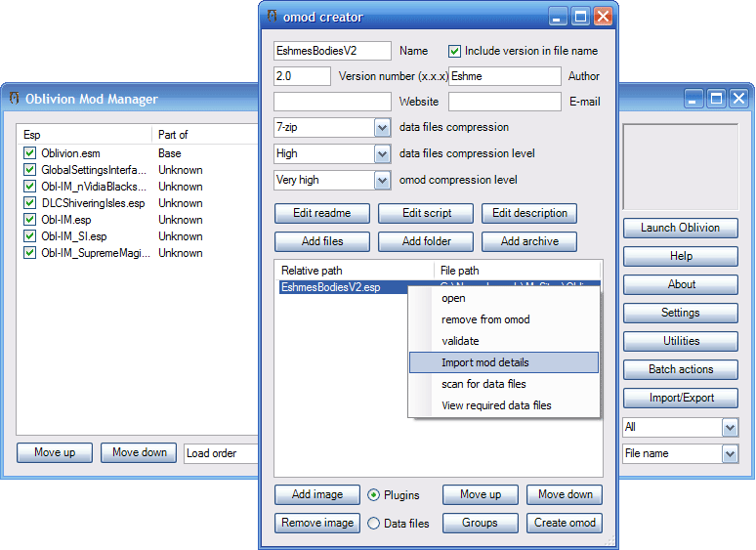756x550 pixels.
Task: Select Import mod details menu entry
Action: [504, 362]
